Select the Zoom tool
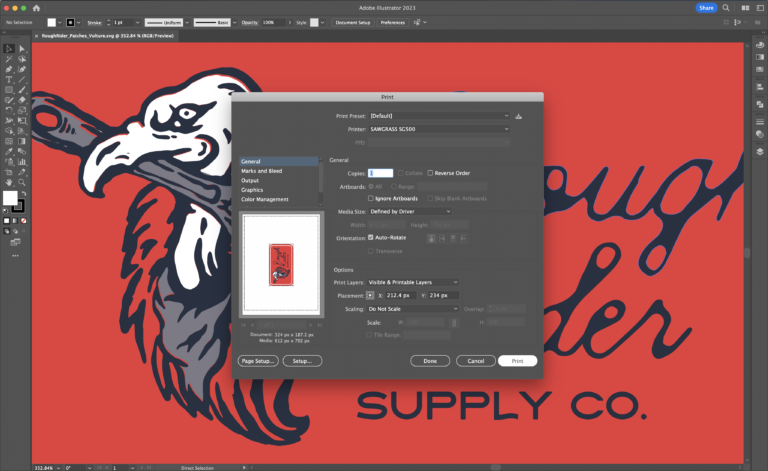Viewport: 768px width, 471px height. coord(22,182)
